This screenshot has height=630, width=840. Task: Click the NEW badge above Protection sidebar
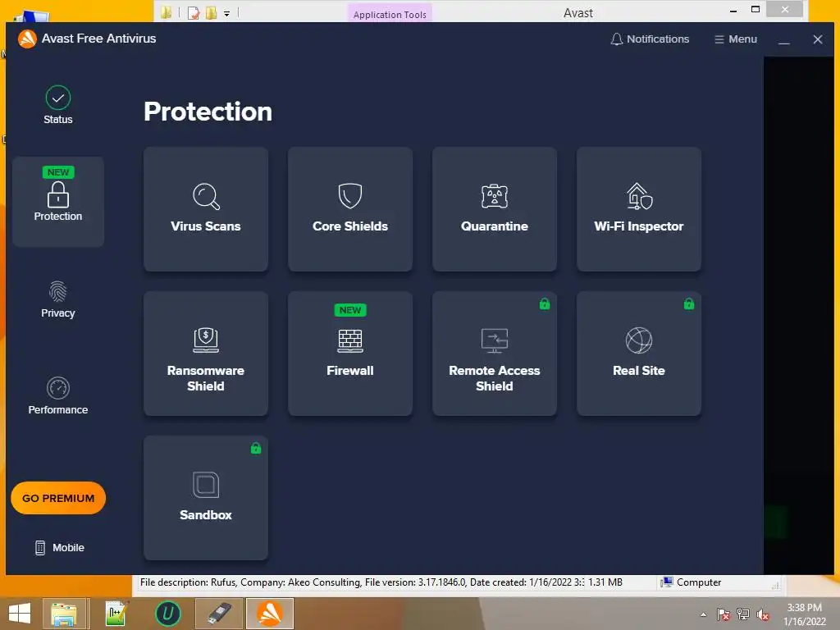click(x=58, y=172)
